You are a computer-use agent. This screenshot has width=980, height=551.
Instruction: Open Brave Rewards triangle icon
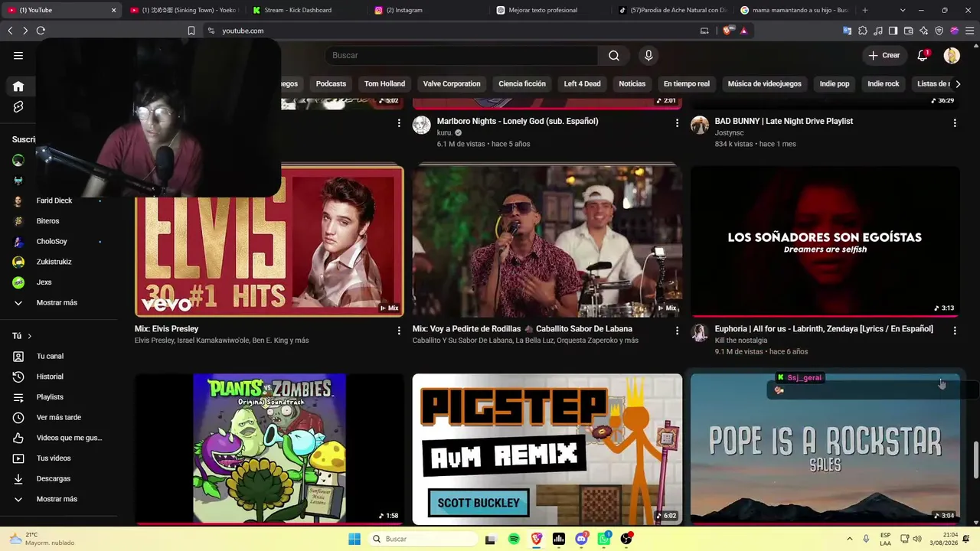click(x=743, y=31)
